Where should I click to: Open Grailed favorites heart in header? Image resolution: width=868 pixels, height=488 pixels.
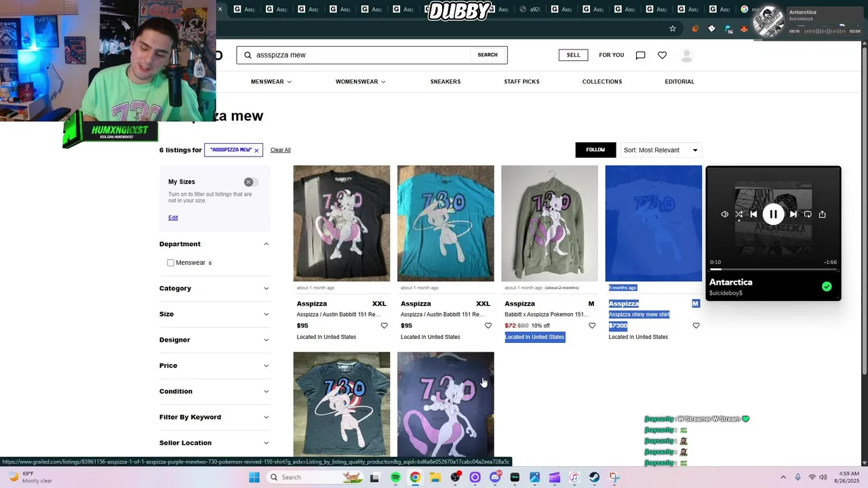pyautogui.click(x=662, y=55)
